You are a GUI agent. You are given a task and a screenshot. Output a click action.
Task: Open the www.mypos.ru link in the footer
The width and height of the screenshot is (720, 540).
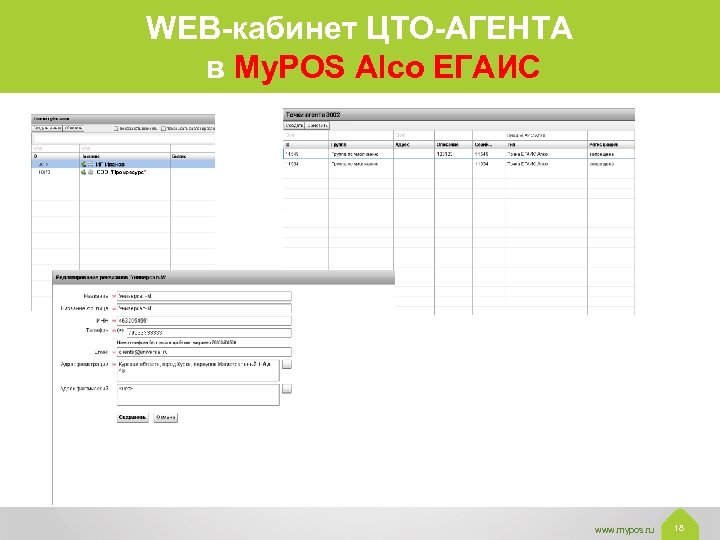pyautogui.click(x=624, y=530)
